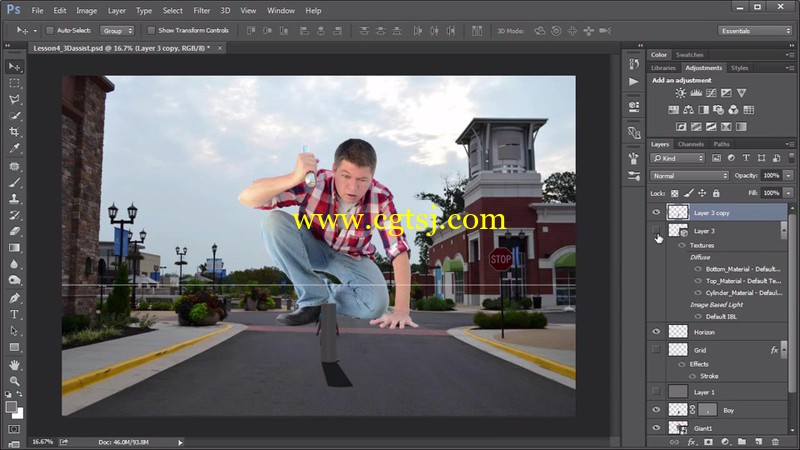Open tool preset picker arrow
Screen dimensions: 800x450
[x=35, y=31]
